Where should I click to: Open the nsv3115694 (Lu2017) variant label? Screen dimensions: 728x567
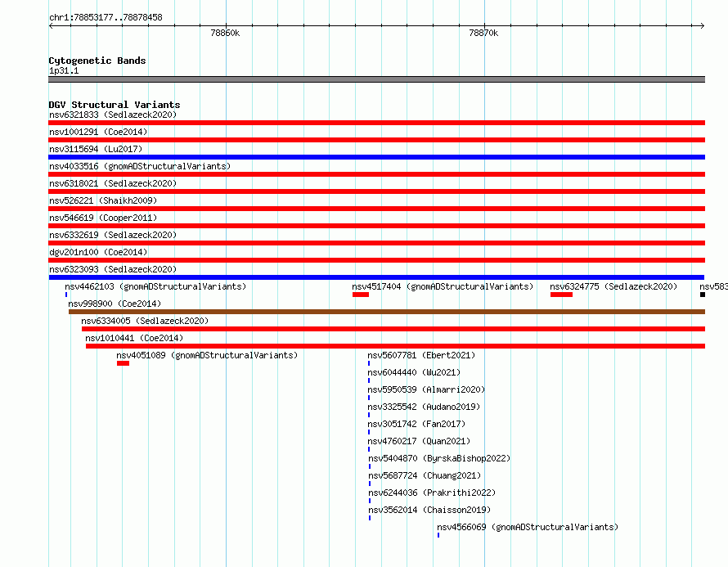point(96,149)
